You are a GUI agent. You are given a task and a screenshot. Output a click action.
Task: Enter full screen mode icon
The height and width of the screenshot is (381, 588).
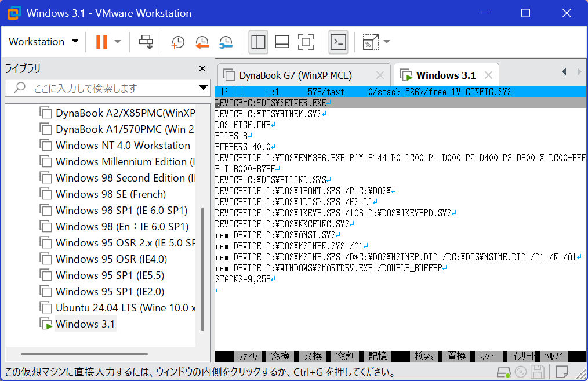tap(306, 42)
